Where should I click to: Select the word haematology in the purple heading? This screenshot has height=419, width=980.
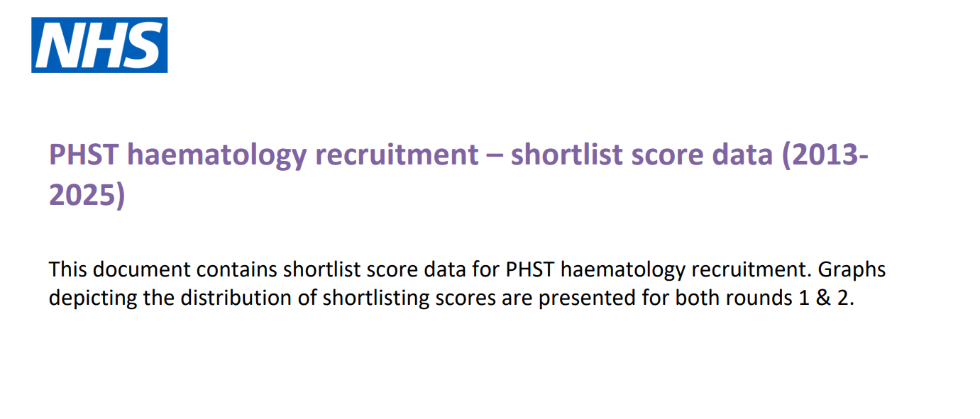click(216, 155)
